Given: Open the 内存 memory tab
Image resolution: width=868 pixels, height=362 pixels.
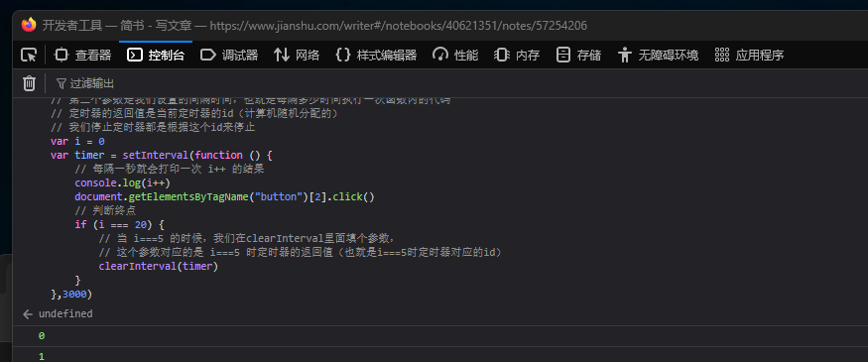Looking at the screenshot, I should 517,55.
